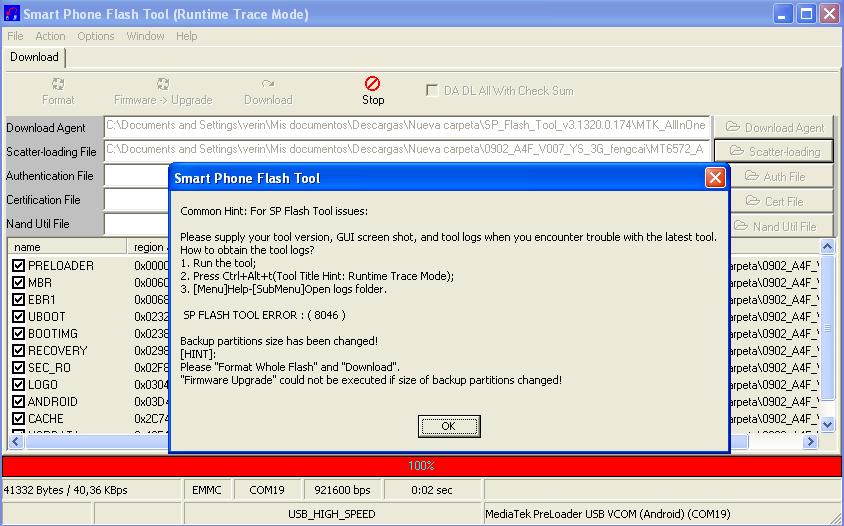The height and width of the screenshot is (526, 844).
Task: Click the 0:02 sec elapsed time
Action: tap(432, 490)
